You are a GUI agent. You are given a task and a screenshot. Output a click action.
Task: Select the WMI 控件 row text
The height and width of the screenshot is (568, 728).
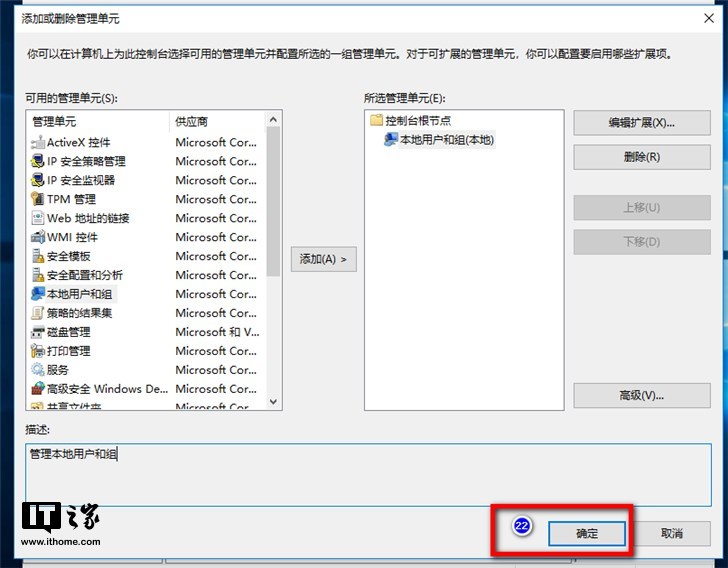click(x=72, y=237)
